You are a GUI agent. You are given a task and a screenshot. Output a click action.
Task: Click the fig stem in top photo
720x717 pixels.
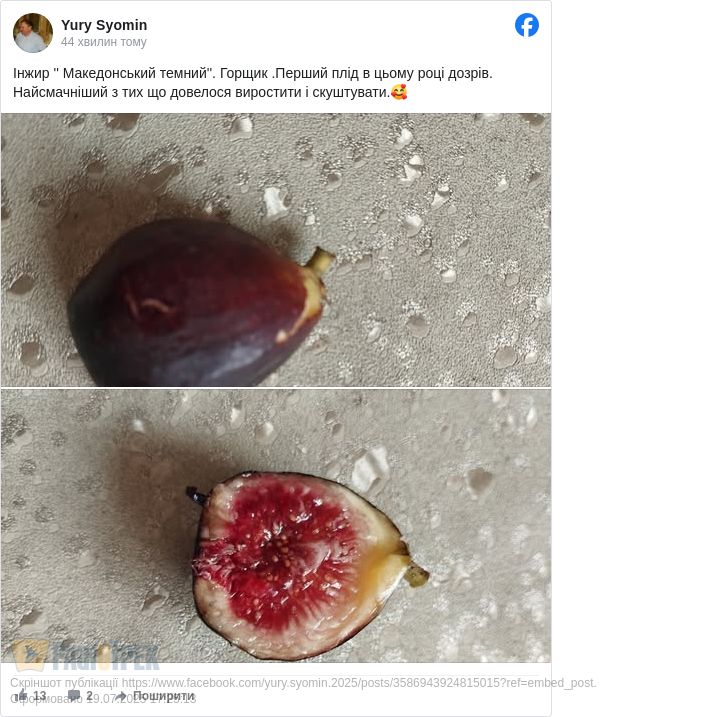coord(320,262)
